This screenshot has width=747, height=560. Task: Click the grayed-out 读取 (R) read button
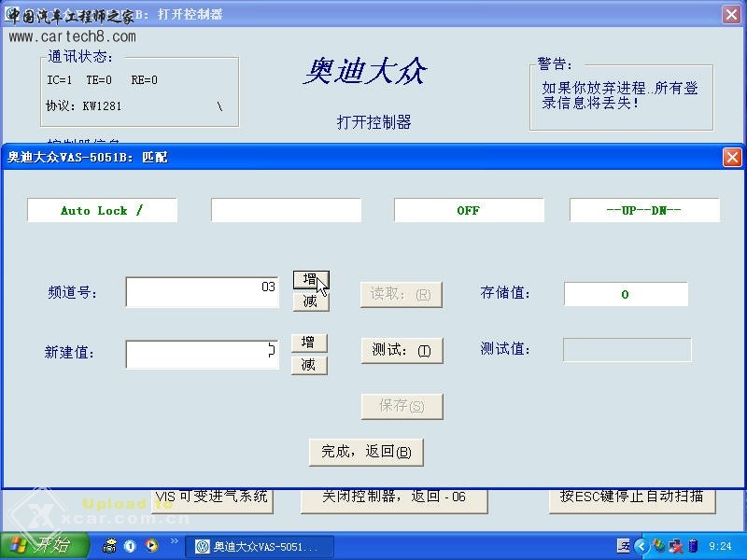pyautogui.click(x=402, y=294)
